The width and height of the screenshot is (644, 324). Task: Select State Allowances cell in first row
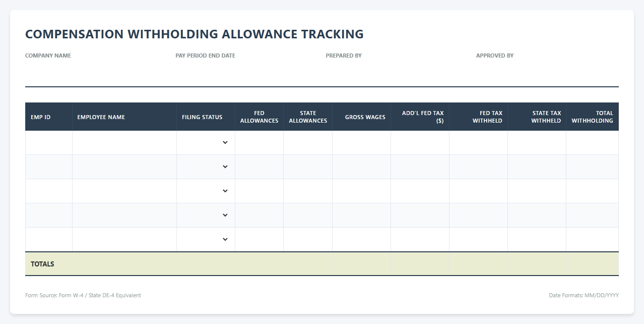pyautogui.click(x=308, y=143)
